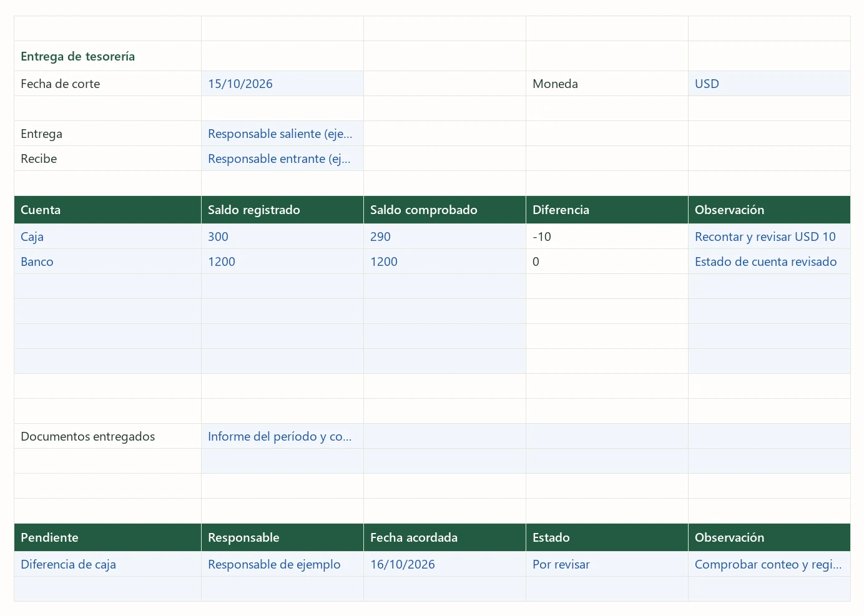The image size is (864, 616).
Task: Select the 'Banco' account cell
Action: 107,262
